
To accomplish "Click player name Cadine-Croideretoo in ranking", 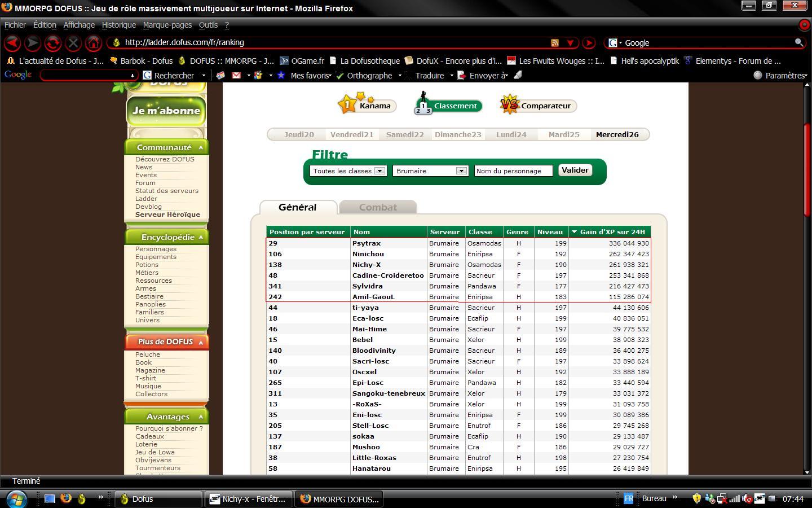I will [388, 275].
